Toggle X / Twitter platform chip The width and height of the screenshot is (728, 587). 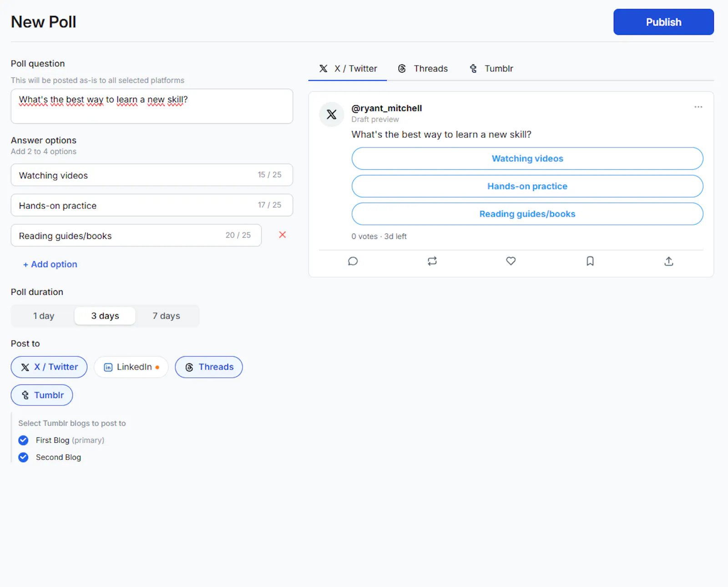point(49,367)
